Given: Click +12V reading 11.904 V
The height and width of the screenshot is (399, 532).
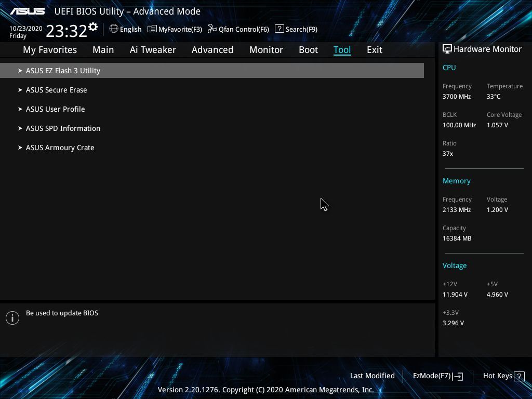Looking at the screenshot, I should coord(455,295).
